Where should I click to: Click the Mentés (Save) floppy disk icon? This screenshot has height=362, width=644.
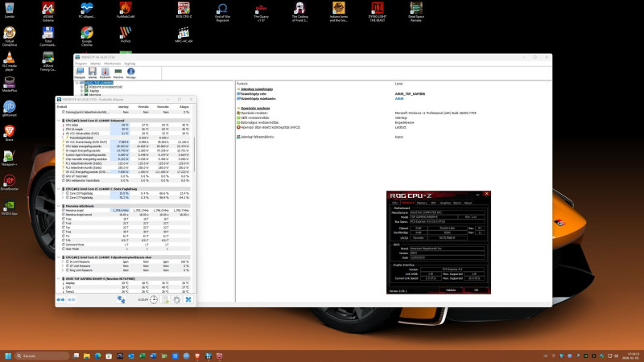[93, 72]
